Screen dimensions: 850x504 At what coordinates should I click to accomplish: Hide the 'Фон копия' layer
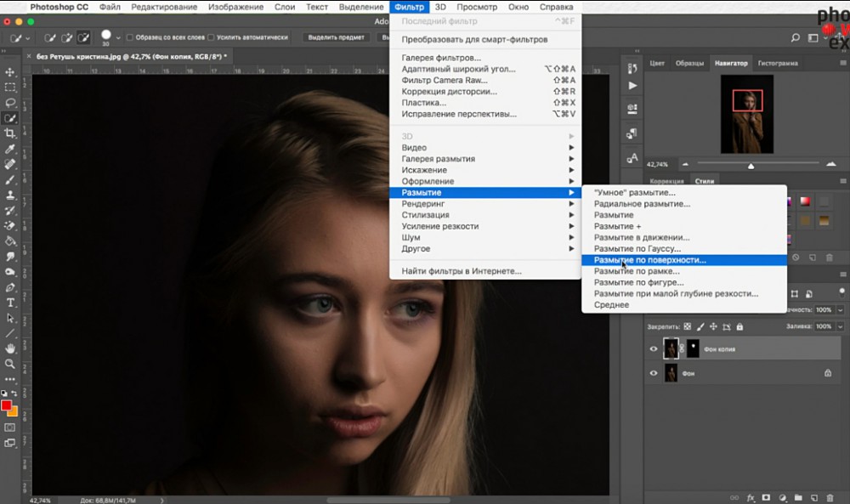point(654,348)
